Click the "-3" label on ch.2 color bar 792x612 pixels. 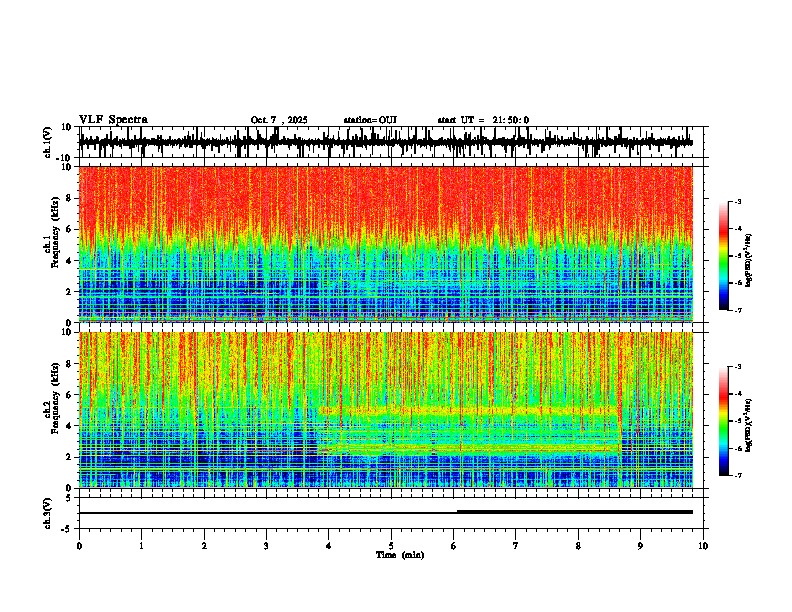[x=738, y=367]
